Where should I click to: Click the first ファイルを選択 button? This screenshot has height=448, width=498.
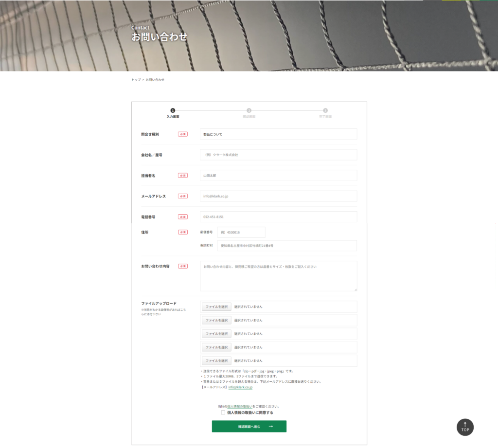click(x=216, y=307)
